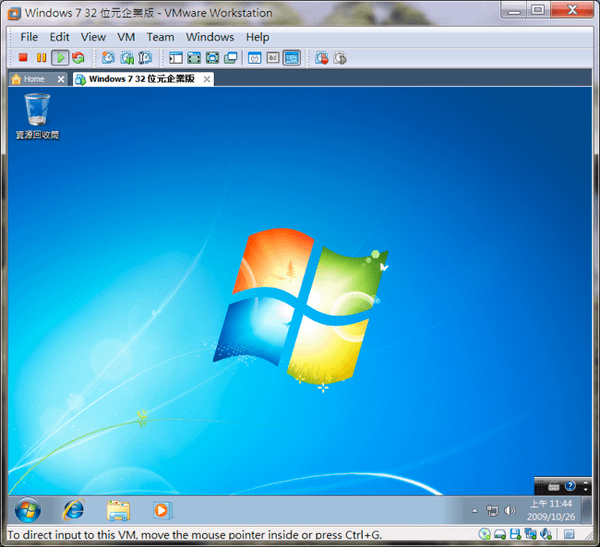This screenshot has height=547, width=600.
Task: Select the Console view toolbar icon
Action: (x=292, y=58)
